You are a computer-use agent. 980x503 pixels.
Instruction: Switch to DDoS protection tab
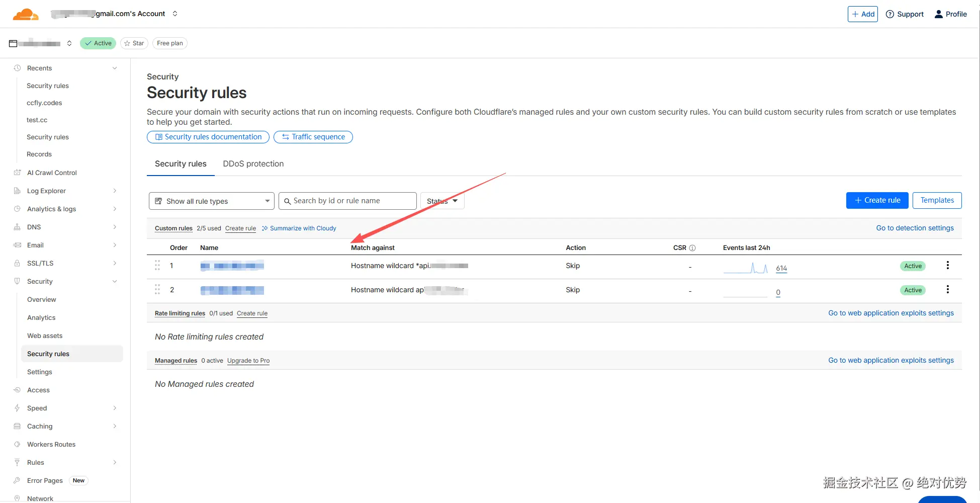pos(253,164)
